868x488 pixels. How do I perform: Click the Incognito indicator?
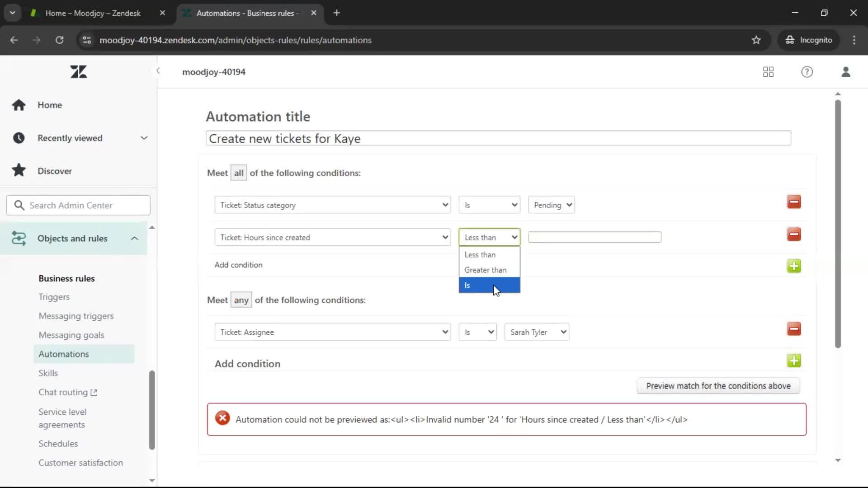tap(809, 40)
